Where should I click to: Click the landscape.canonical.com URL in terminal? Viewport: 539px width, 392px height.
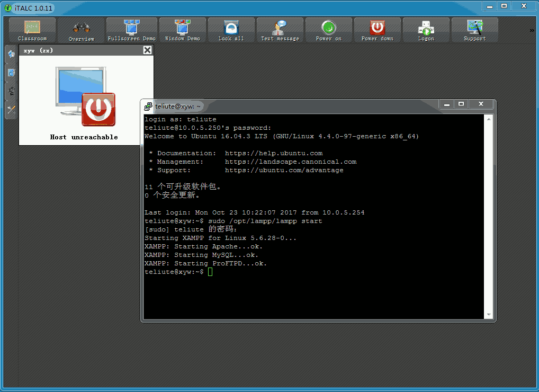(x=291, y=162)
